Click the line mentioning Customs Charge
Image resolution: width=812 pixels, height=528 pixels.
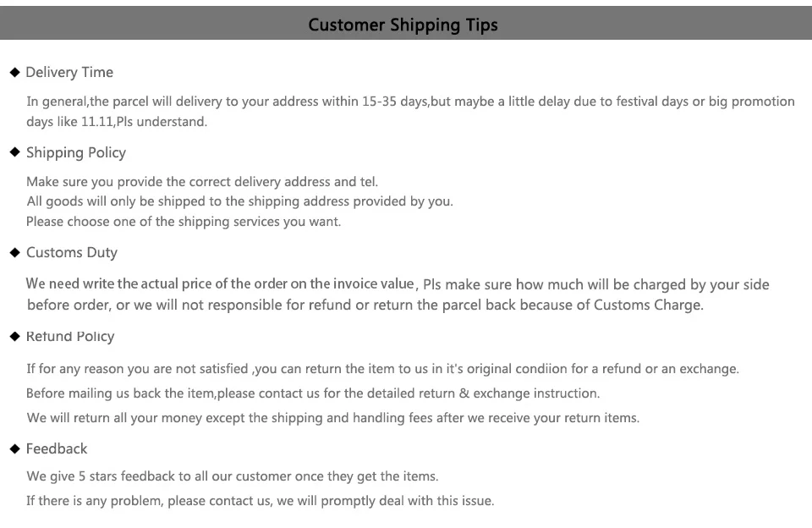click(x=365, y=305)
